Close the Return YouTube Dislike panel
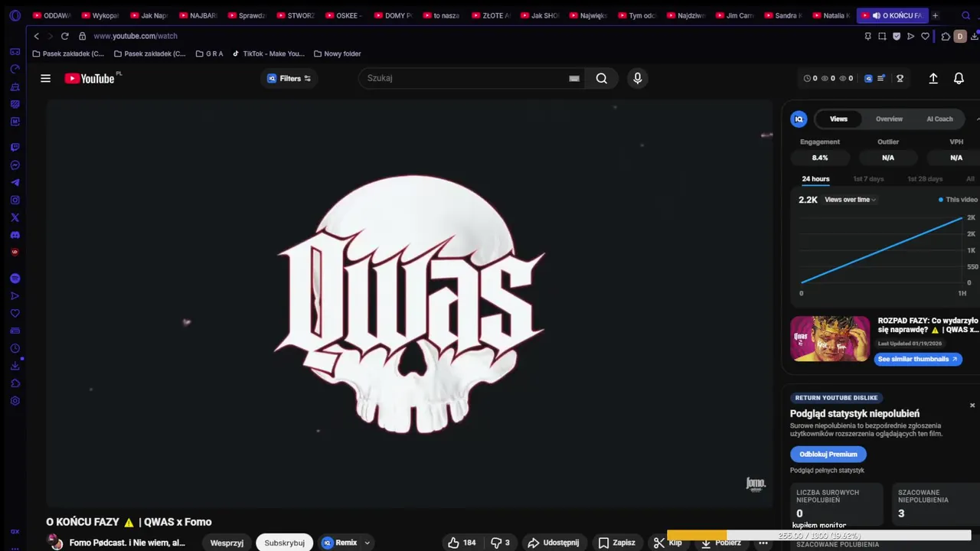Viewport: 980px width, 551px height. [972, 406]
